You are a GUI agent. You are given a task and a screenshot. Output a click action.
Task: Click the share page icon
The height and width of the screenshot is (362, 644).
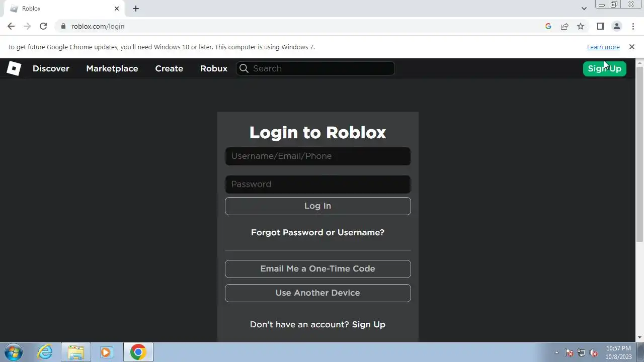point(565,26)
